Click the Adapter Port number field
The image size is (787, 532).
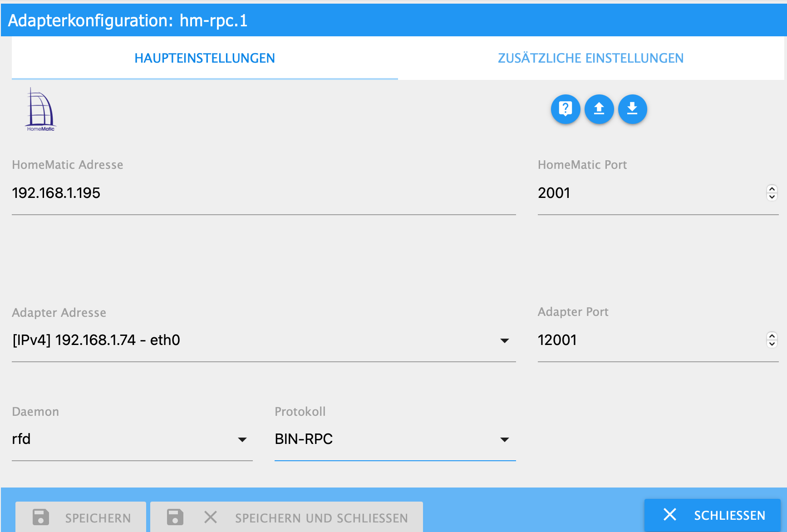pos(649,340)
